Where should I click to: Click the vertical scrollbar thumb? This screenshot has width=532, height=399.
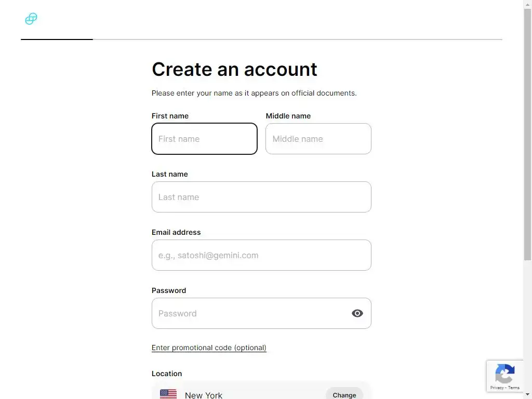click(x=527, y=130)
